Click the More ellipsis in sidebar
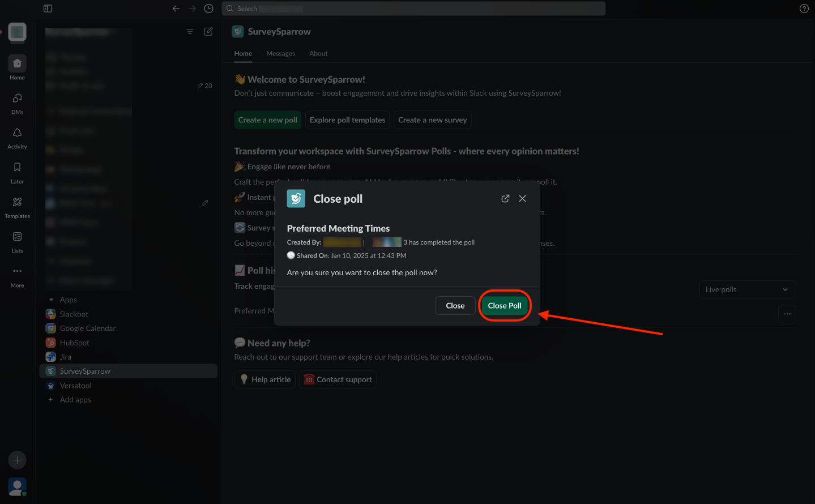The height and width of the screenshot is (504, 815). 17,276
